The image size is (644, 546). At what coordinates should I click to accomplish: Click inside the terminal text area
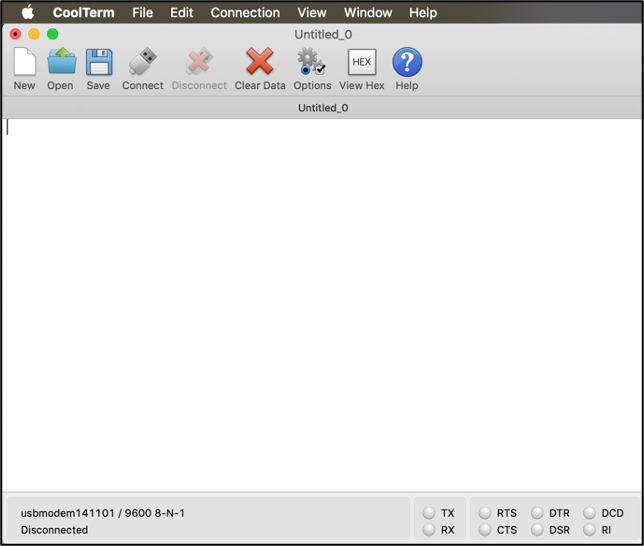(320, 300)
